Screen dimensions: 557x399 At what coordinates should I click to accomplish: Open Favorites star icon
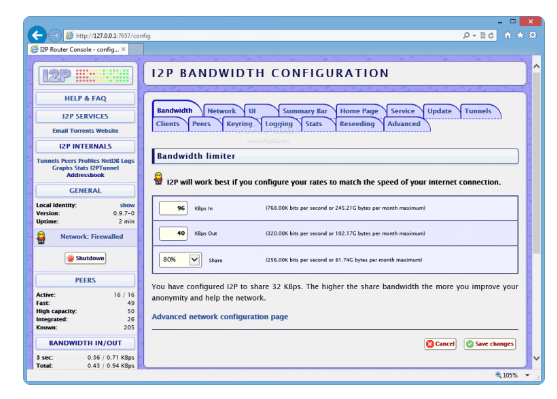coord(520,35)
